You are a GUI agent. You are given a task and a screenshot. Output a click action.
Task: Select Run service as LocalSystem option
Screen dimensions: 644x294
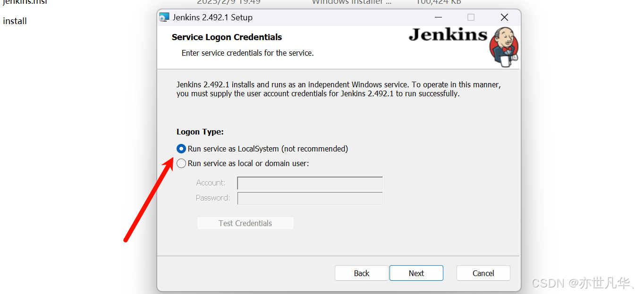(x=181, y=149)
